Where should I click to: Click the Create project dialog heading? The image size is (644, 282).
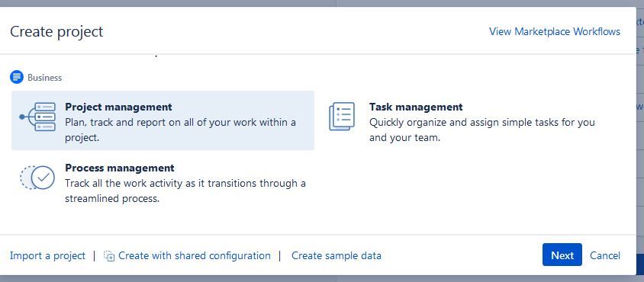(56, 31)
